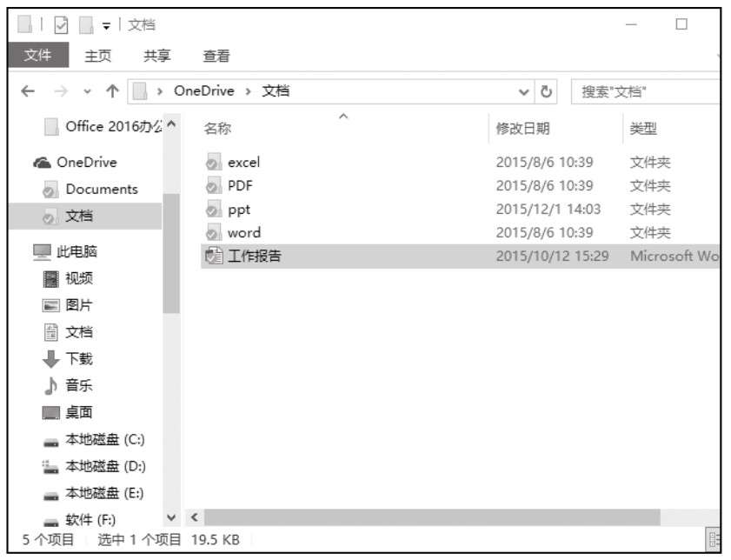The image size is (731, 560).
Task: Click the ppt folder icon
Action: pos(214,209)
